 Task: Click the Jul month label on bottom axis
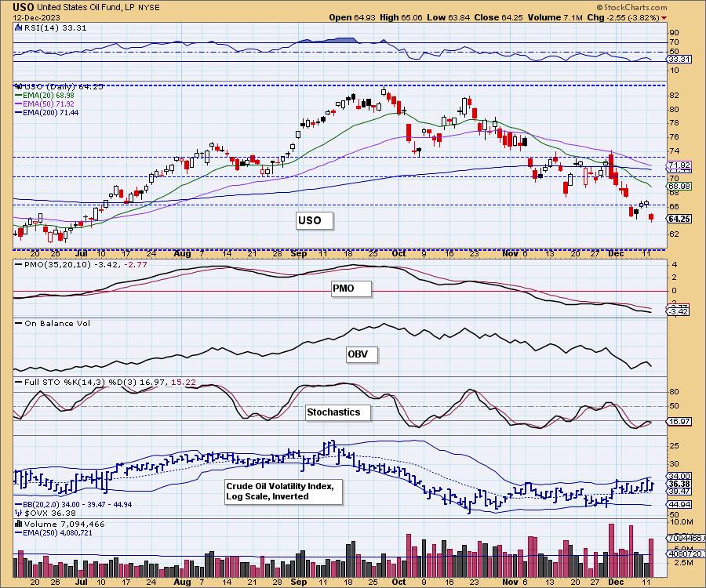82,582
